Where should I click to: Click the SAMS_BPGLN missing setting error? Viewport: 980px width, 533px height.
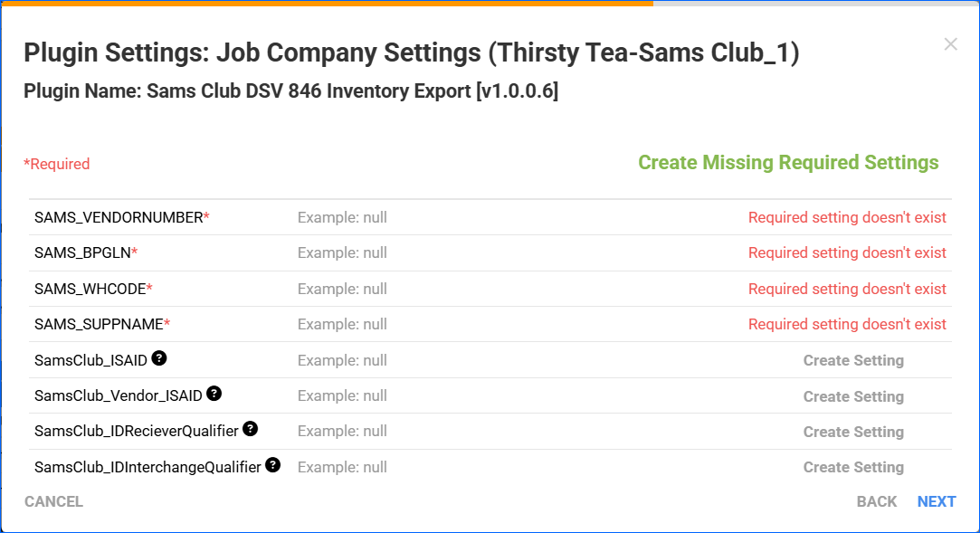pos(847,252)
